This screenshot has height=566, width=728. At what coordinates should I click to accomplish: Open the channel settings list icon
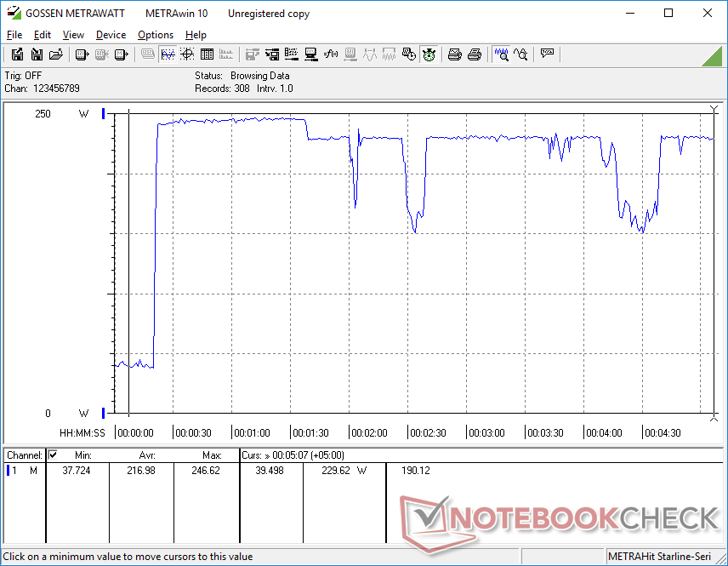(x=291, y=54)
